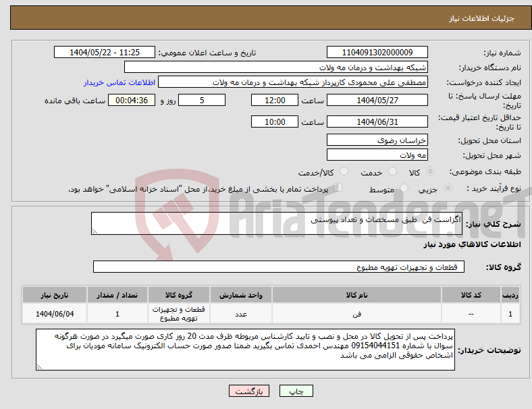Click the goods group field قطعات و تجهیزات تهویه مطبوع
The height and width of the screenshot is (409, 532).
[279, 267]
